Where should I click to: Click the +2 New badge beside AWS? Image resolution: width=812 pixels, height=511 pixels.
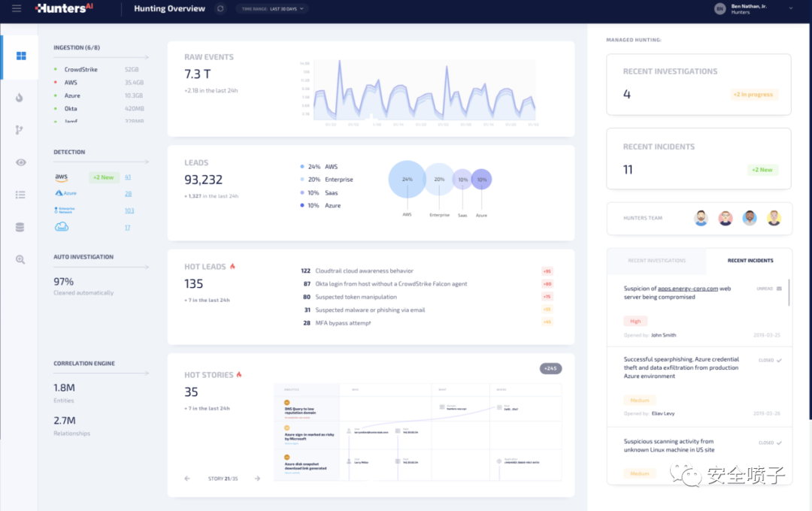104,177
